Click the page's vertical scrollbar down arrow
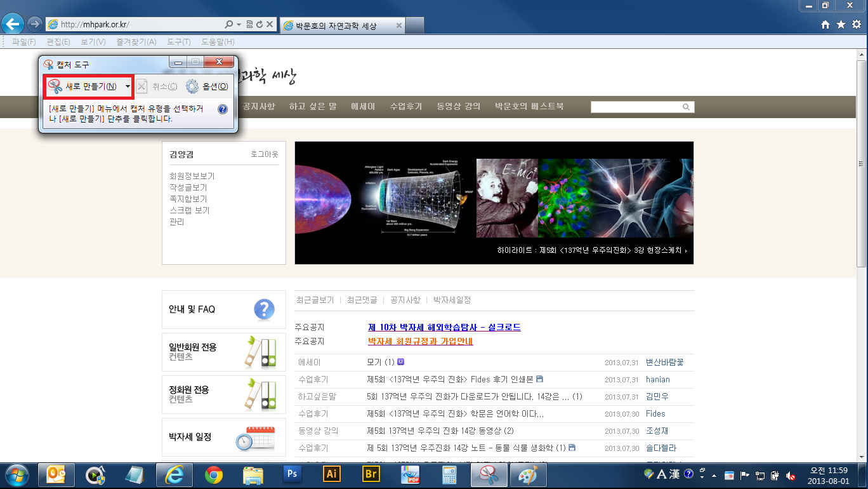The width and height of the screenshot is (868, 489). (x=862, y=456)
